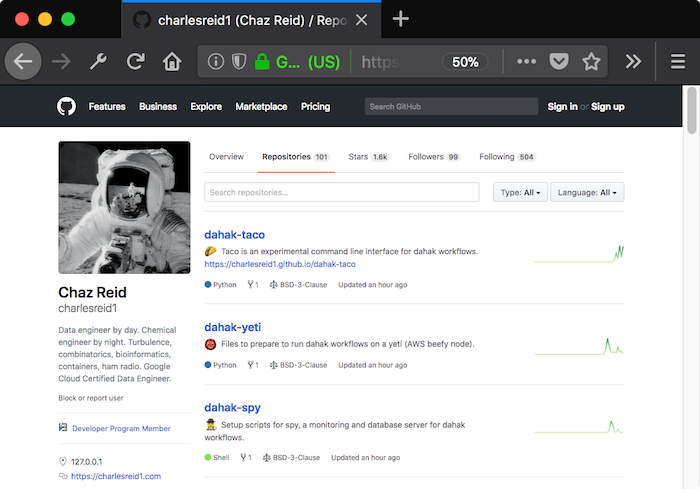Switch to the Overview tab

click(x=226, y=157)
